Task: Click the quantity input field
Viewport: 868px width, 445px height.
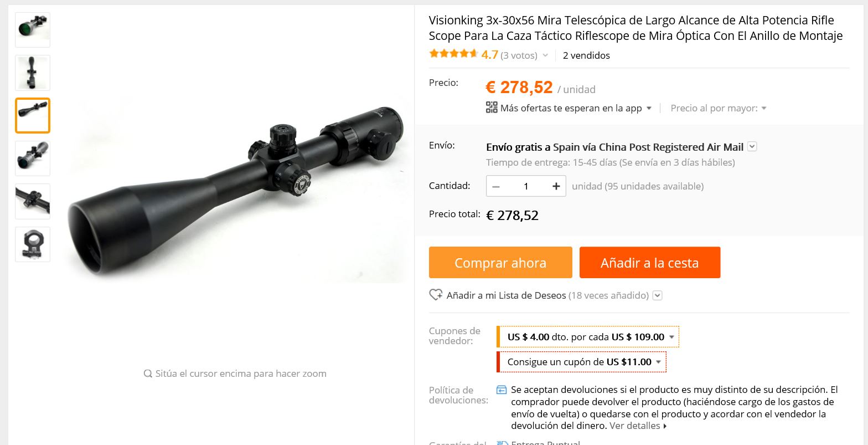Action: (526, 186)
